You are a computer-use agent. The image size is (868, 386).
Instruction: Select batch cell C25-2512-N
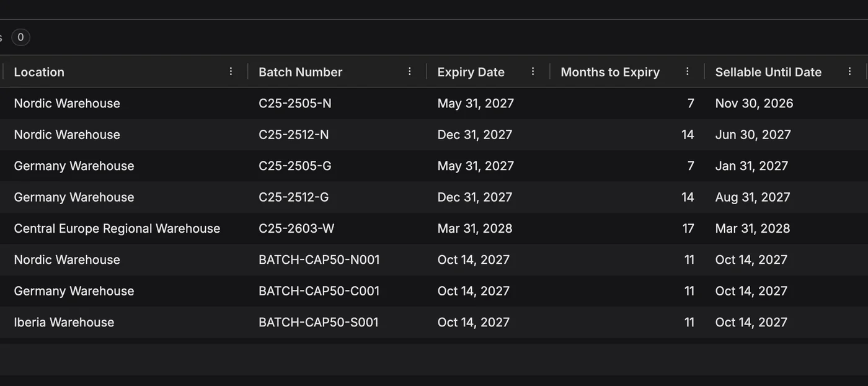[293, 135]
